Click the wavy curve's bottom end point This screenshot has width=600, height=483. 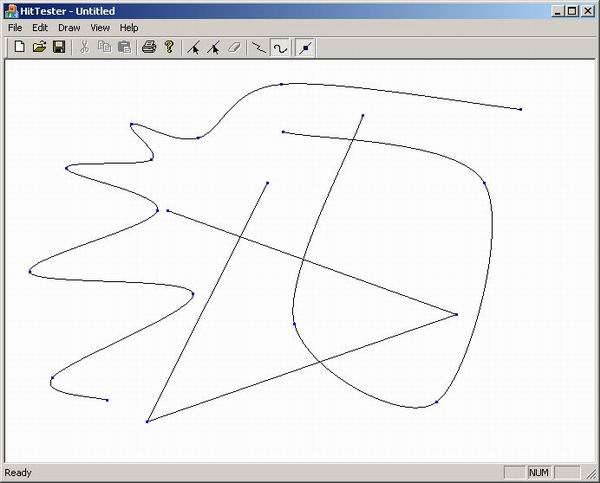(107, 400)
